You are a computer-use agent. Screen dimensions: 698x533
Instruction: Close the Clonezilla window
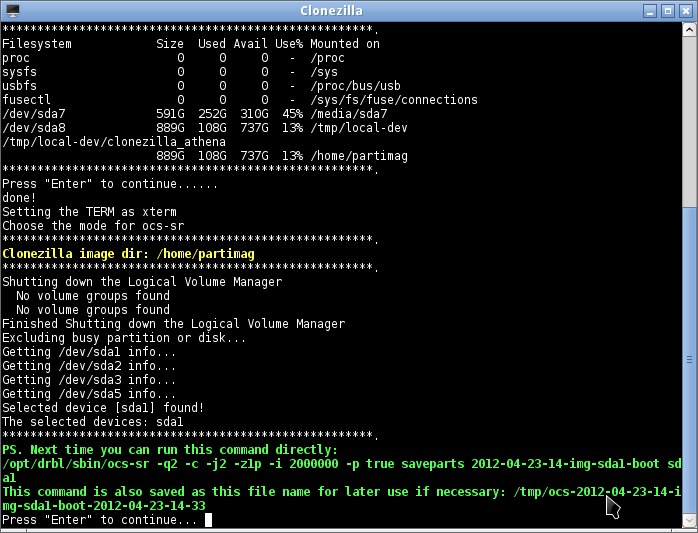[685, 10]
